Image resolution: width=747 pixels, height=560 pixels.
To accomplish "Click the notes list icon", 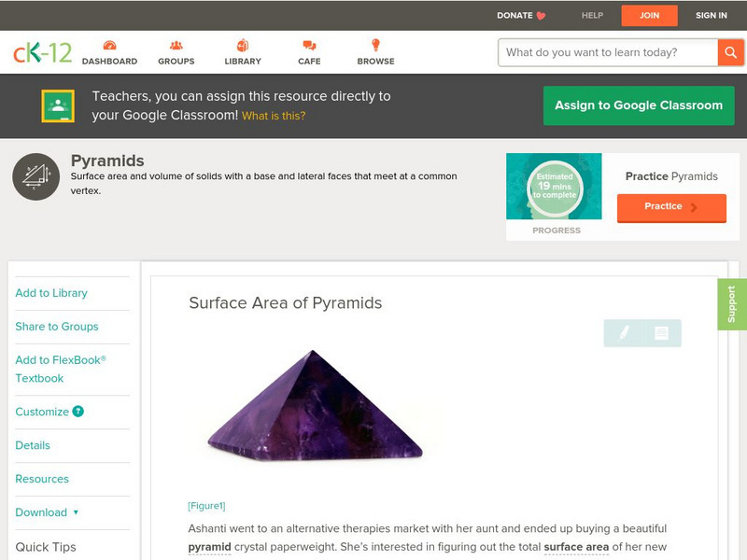I will click(661, 333).
